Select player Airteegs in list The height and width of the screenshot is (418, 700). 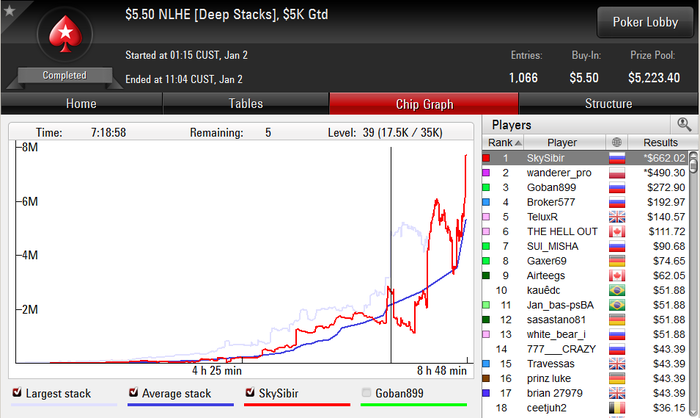pyautogui.click(x=585, y=276)
